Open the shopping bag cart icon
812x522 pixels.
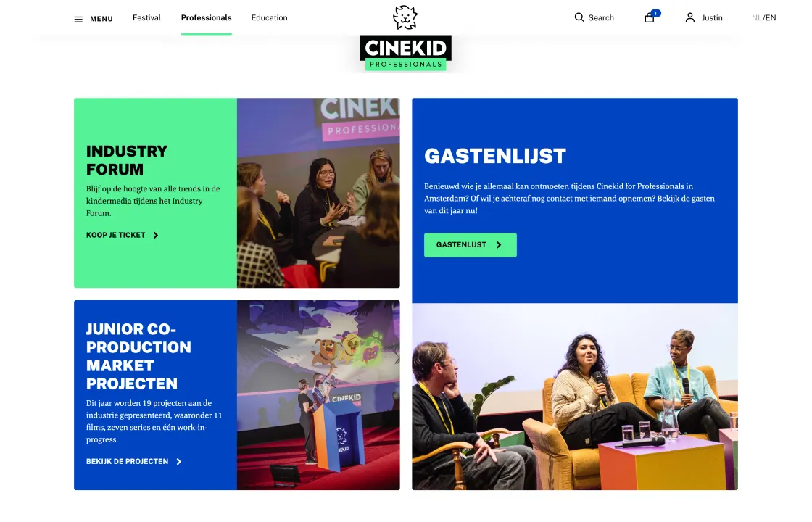(650, 18)
